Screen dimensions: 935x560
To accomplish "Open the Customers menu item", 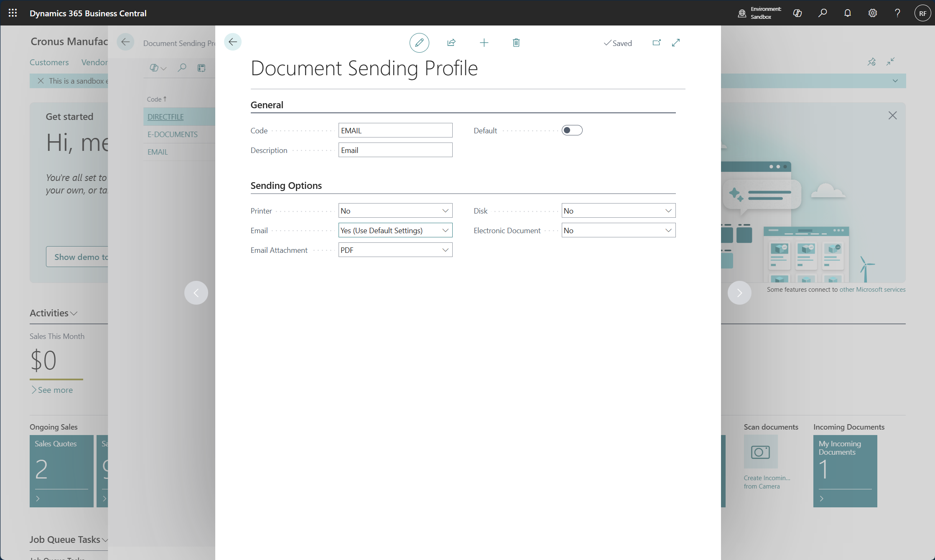I will click(x=49, y=62).
